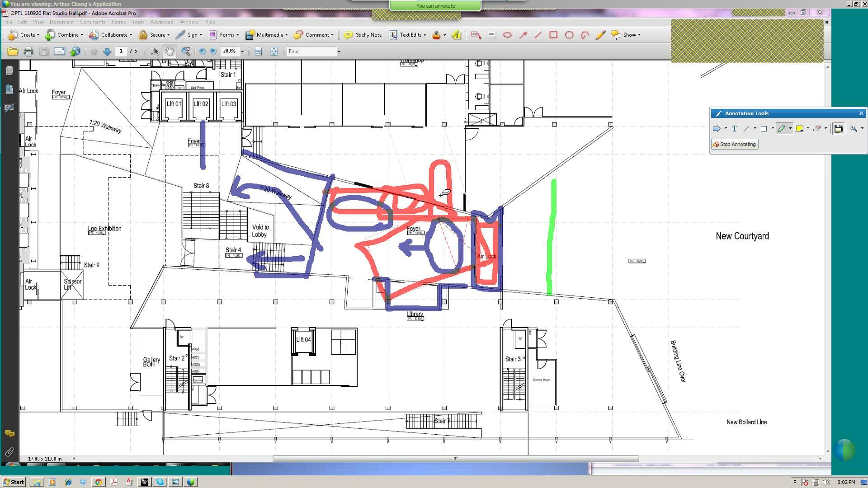Open Skype from the taskbar
This screenshot has width=868, height=488.
[160, 482]
